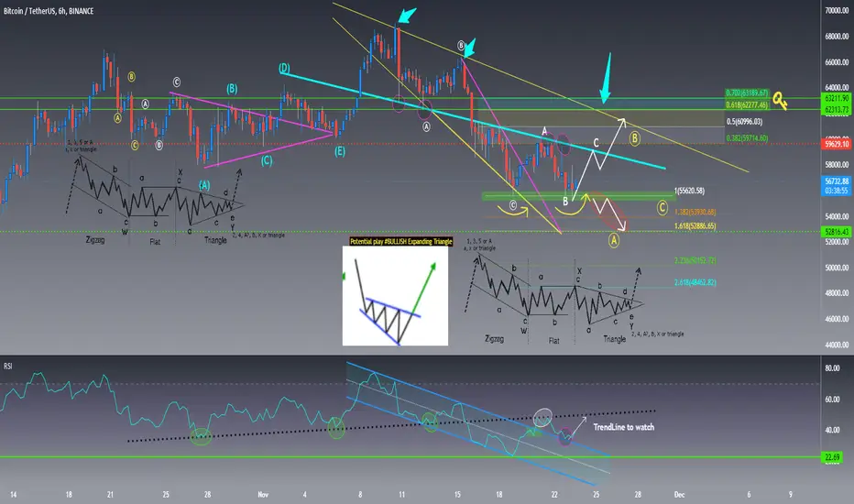Select the cyan (D) wave label
Viewport: 854px width, 504px height.
click(284, 68)
